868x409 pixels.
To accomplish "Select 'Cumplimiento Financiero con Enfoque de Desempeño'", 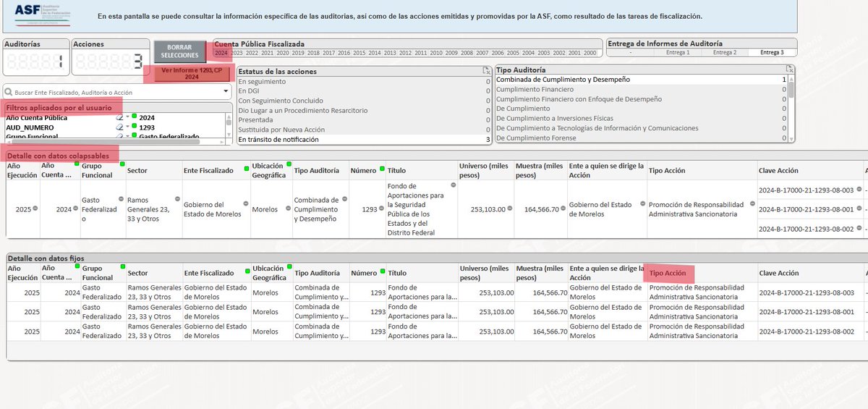I will click(x=641, y=98).
